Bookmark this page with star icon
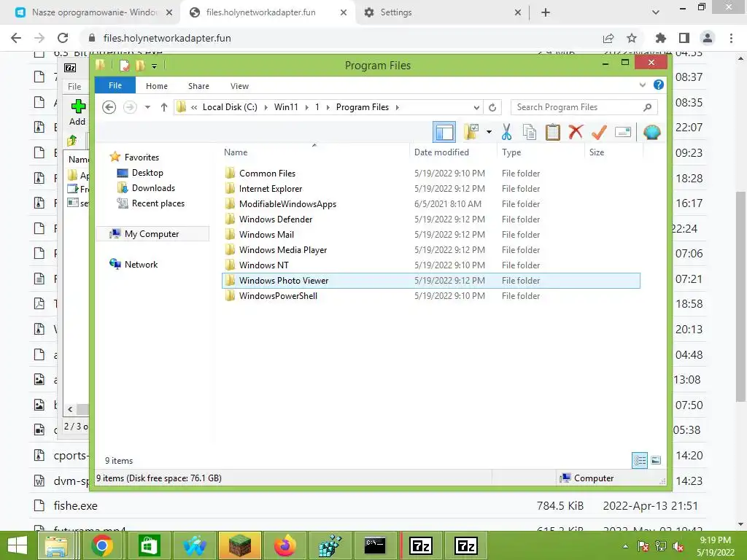 click(x=631, y=38)
